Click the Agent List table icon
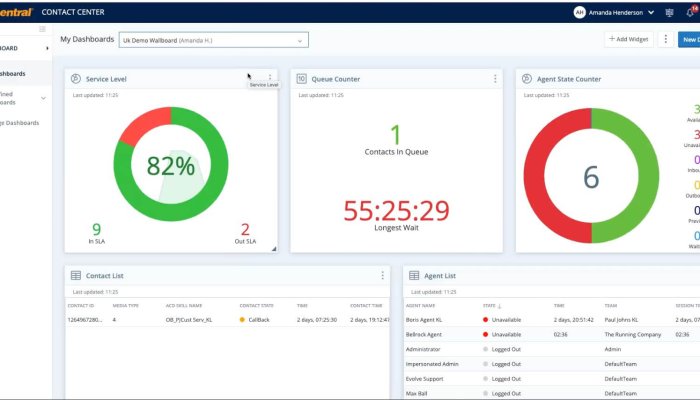Image resolution: width=700 pixels, height=400 pixels. pos(414,275)
